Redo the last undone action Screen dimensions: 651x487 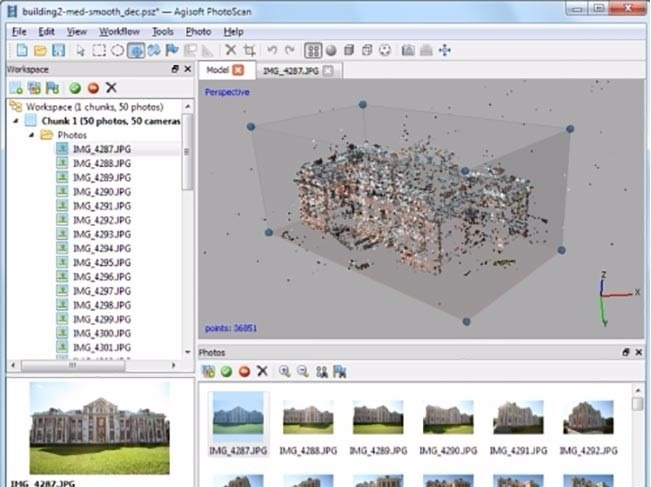[290, 50]
